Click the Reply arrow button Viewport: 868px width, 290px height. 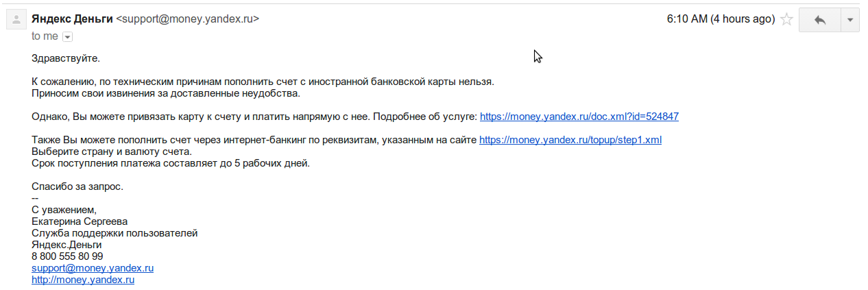pyautogui.click(x=819, y=20)
